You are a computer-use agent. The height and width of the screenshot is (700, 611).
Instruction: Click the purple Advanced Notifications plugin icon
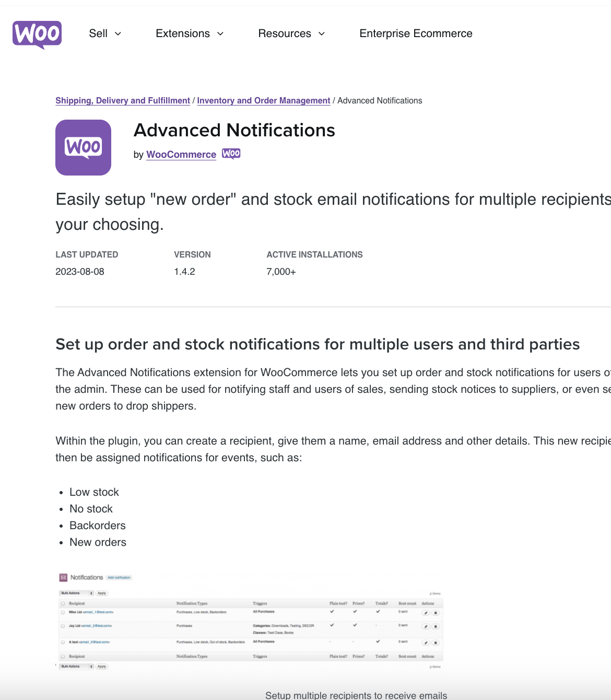tap(83, 147)
